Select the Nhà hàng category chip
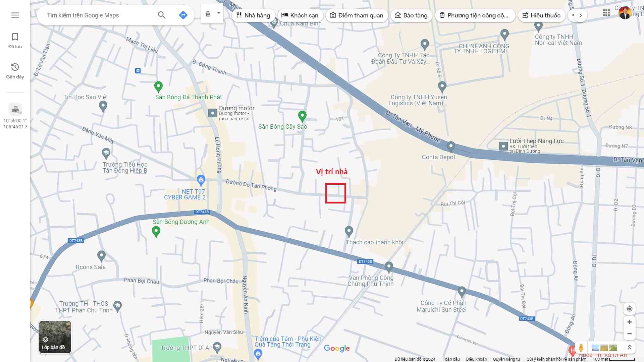Image resolution: width=644 pixels, height=362 pixels. [x=253, y=15]
